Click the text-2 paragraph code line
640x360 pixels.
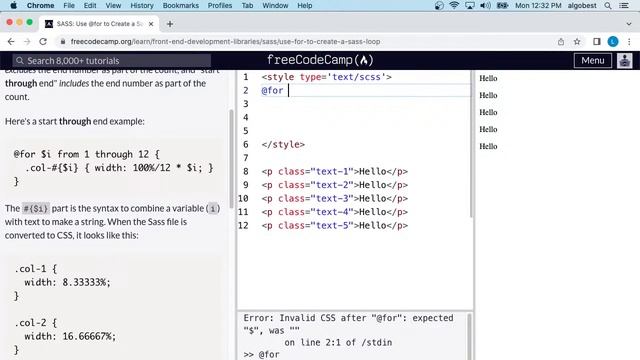coord(334,185)
